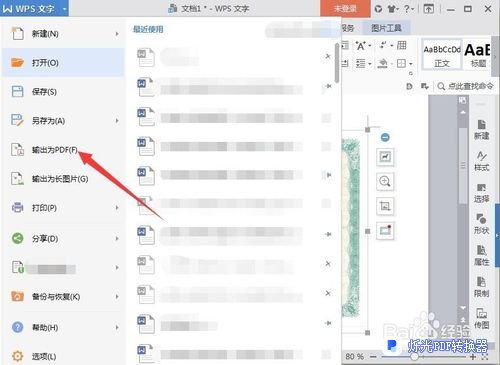Click the 保存(S) save icon
This screenshot has width=500, height=365.
click(17, 91)
